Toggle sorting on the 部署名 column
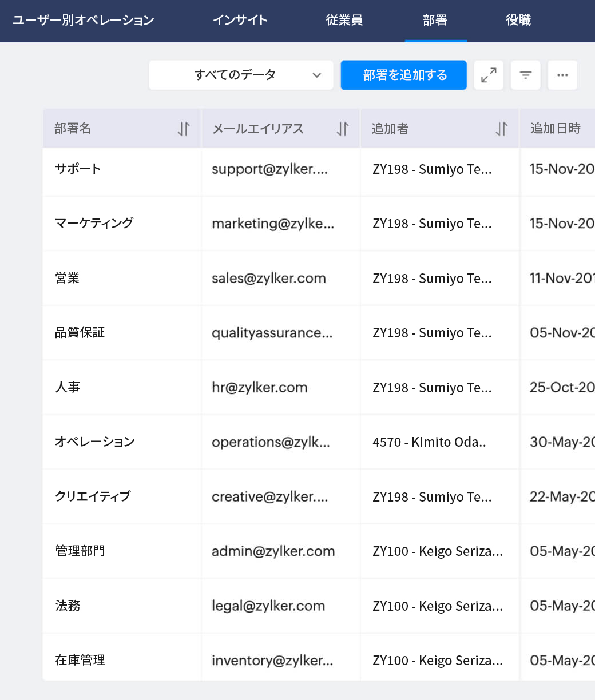The image size is (595, 700). point(183,129)
